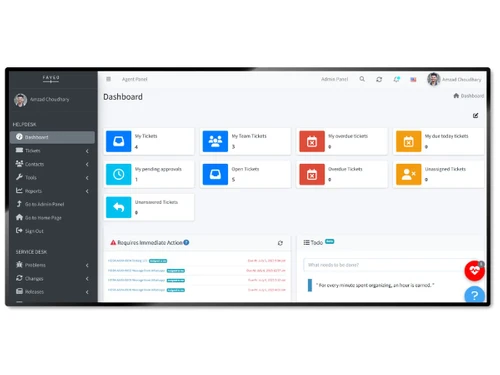Click the red Overdue Tickets calendar icon
This screenshot has height=375, width=500.
coord(312,174)
